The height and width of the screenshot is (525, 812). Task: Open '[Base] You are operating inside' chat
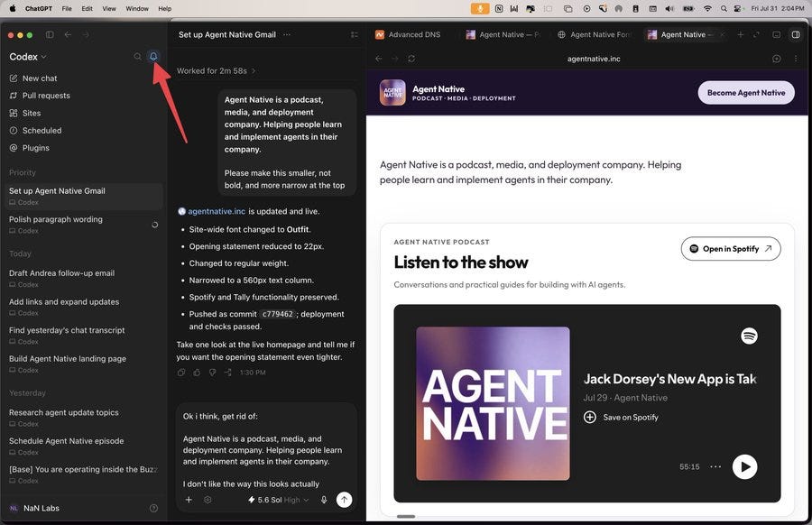(x=83, y=474)
